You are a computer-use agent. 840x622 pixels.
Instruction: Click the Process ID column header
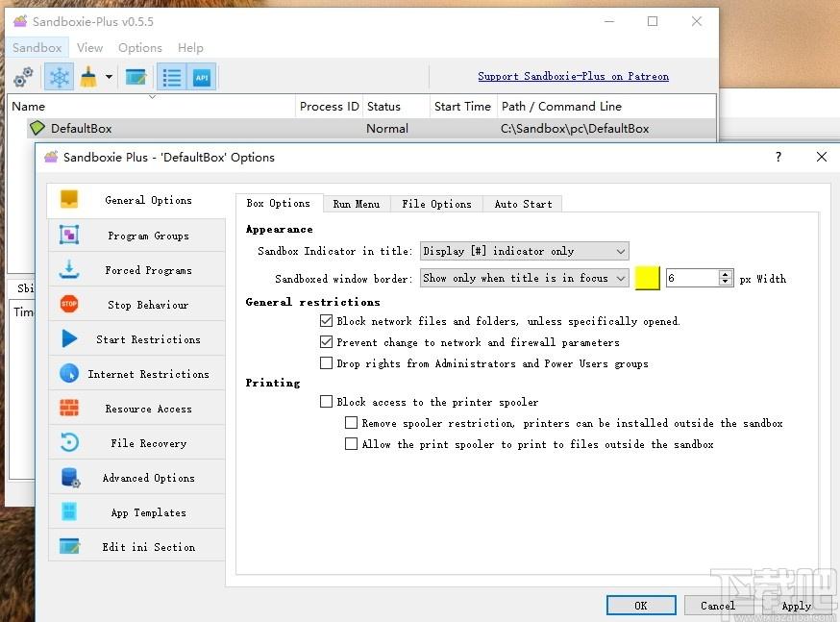(329, 106)
